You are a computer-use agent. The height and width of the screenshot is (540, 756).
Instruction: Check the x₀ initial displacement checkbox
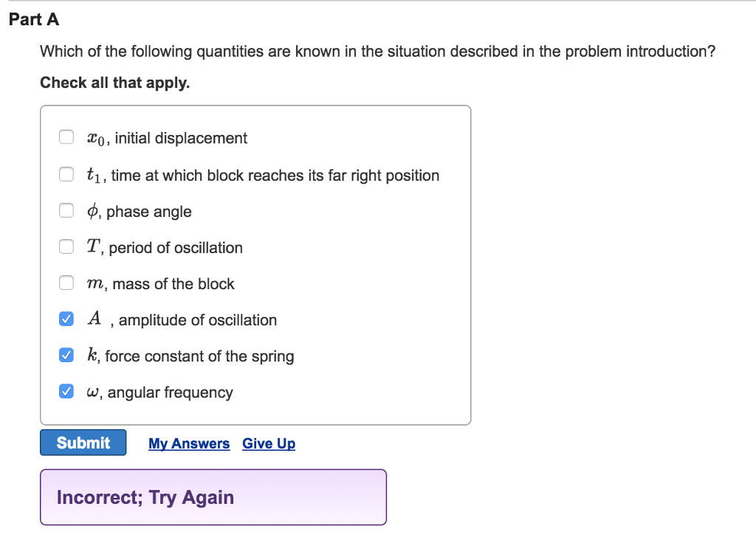(66, 136)
